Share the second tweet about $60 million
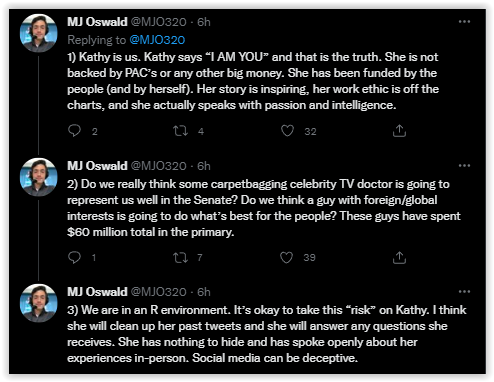The image size is (494, 382). click(x=399, y=257)
